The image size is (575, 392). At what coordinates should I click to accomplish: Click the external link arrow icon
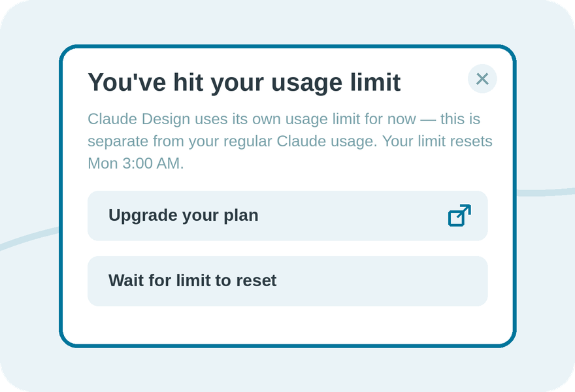point(459,215)
